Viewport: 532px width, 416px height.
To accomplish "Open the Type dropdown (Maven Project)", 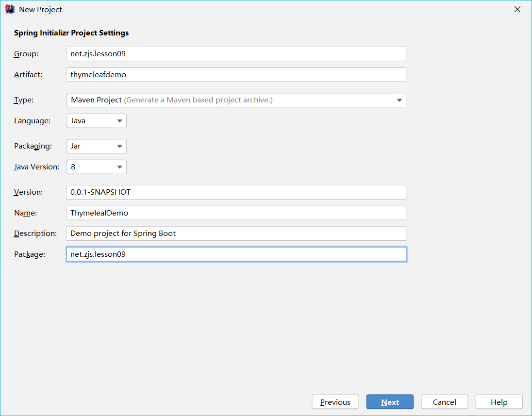I will click(236, 100).
